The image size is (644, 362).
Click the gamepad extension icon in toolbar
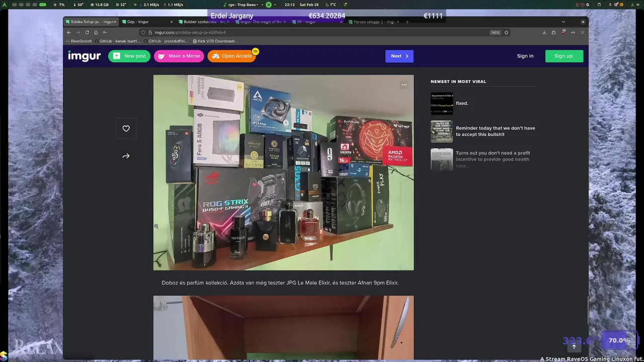click(573, 32)
